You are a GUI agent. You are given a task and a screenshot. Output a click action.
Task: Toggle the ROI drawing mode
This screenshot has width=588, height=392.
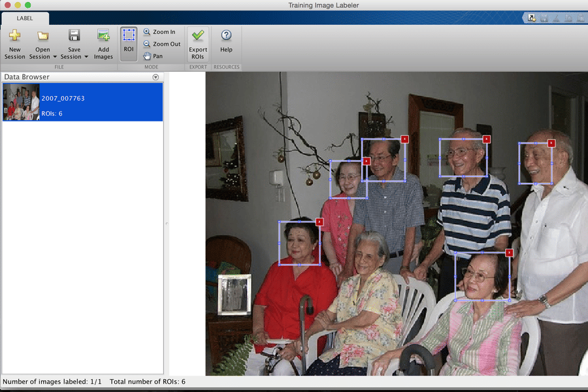click(129, 41)
